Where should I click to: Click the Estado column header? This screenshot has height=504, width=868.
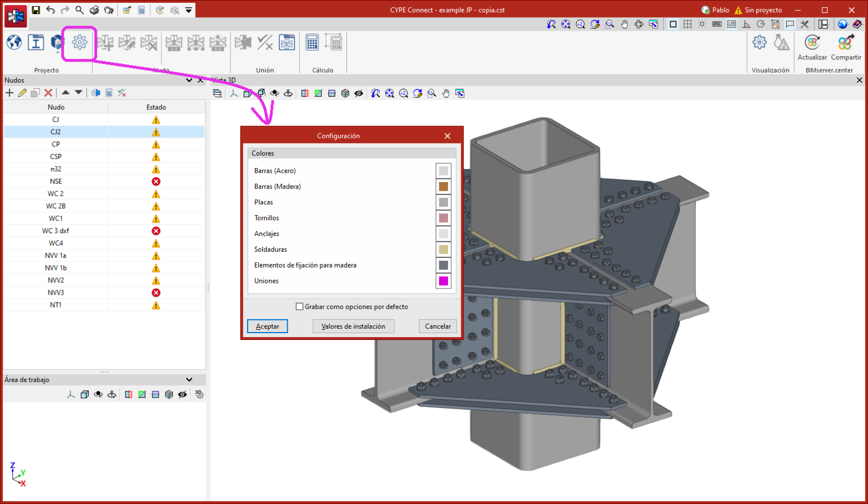157,107
